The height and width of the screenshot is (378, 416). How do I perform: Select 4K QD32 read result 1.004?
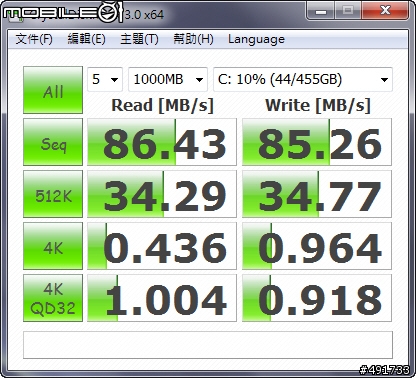162,298
